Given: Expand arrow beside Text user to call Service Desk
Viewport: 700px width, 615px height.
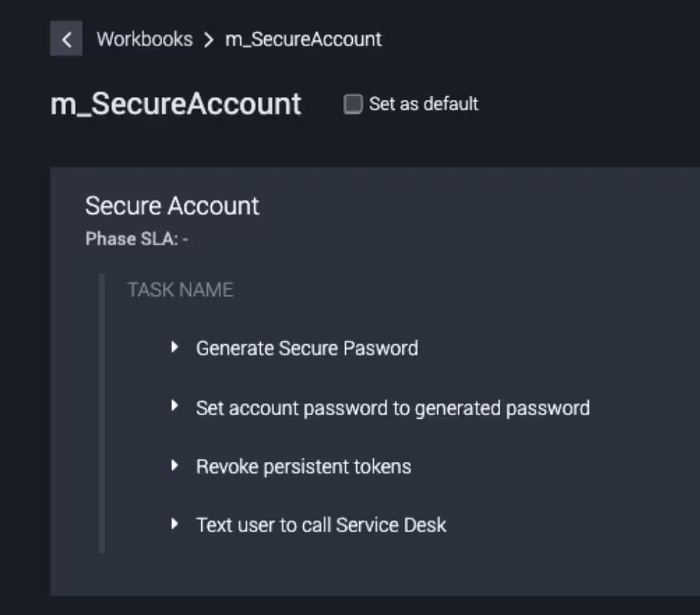Looking at the screenshot, I should click(174, 524).
